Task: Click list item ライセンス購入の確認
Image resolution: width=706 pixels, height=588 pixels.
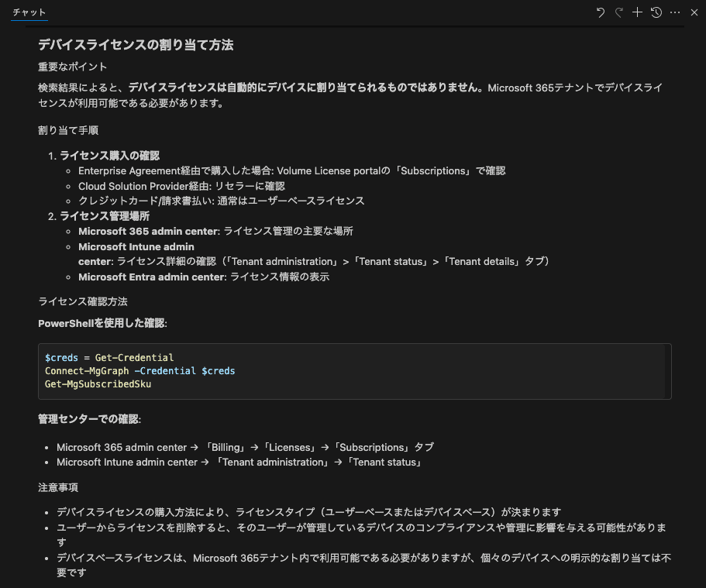Action: [109, 156]
